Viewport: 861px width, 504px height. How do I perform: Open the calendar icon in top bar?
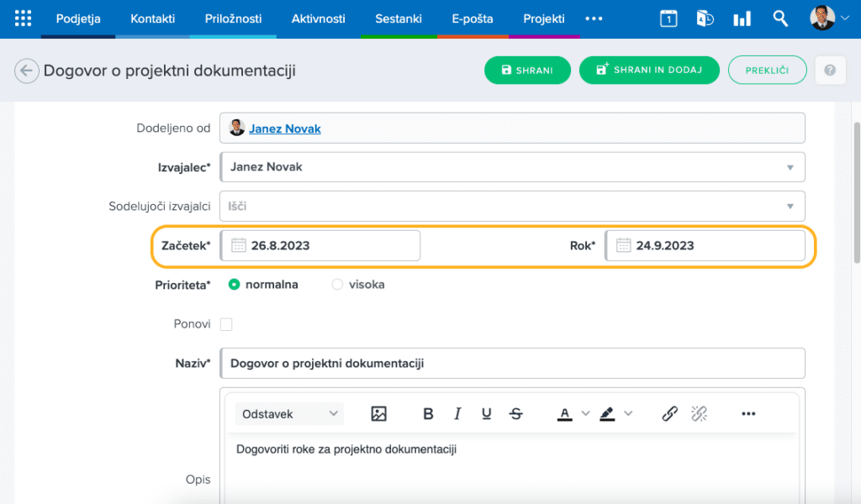click(x=668, y=18)
